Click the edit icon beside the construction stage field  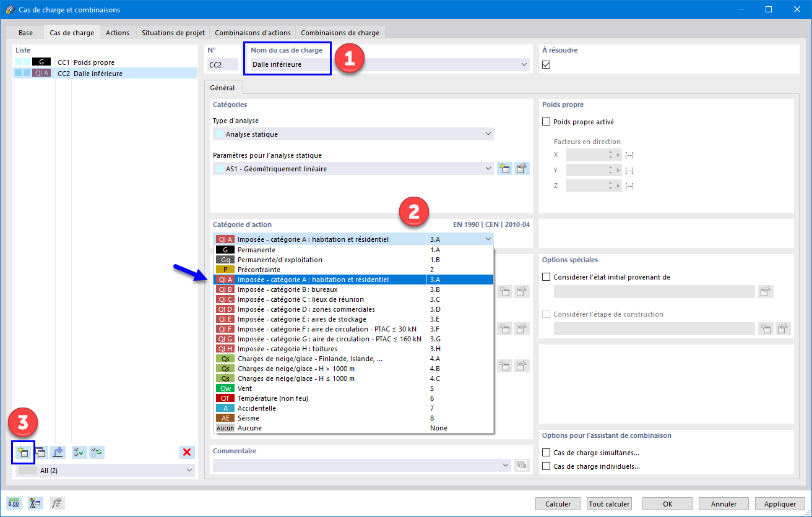pyautogui.click(x=784, y=329)
